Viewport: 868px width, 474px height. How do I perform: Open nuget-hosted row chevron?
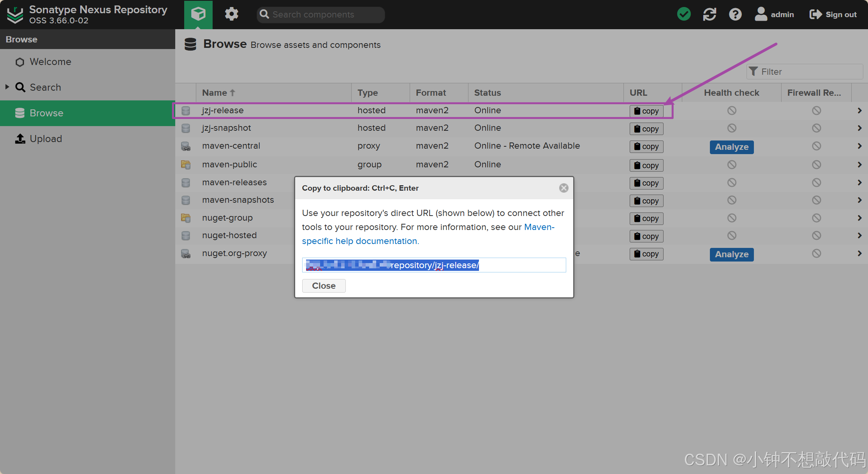coord(859,235)
